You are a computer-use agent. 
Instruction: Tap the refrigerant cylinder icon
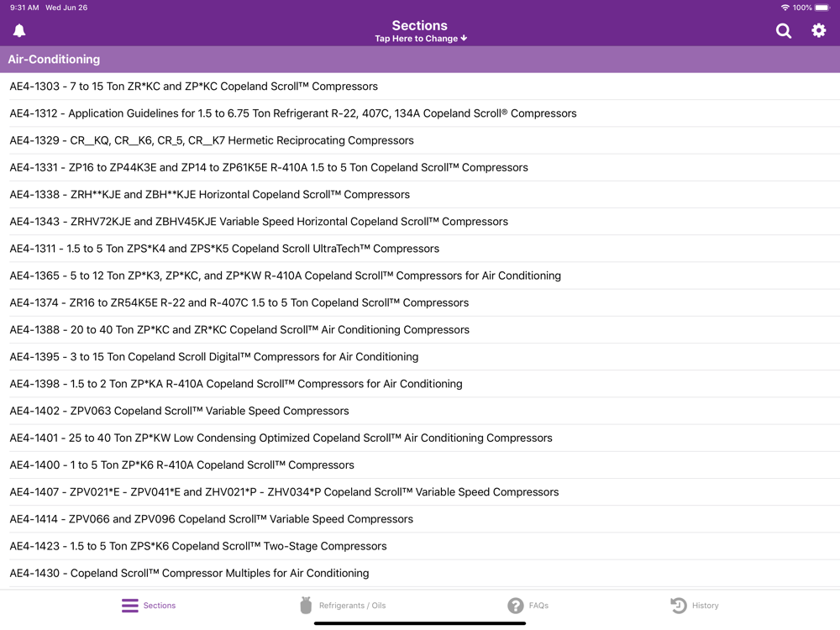[306, 605]
